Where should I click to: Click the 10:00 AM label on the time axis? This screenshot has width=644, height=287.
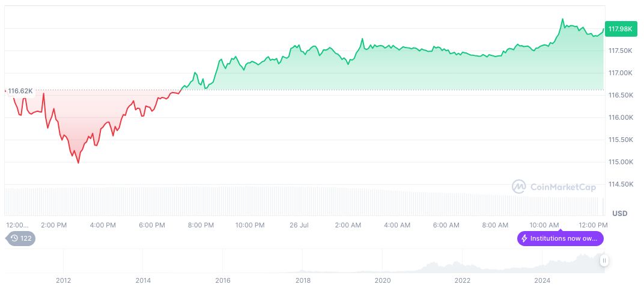coord(545,225)
